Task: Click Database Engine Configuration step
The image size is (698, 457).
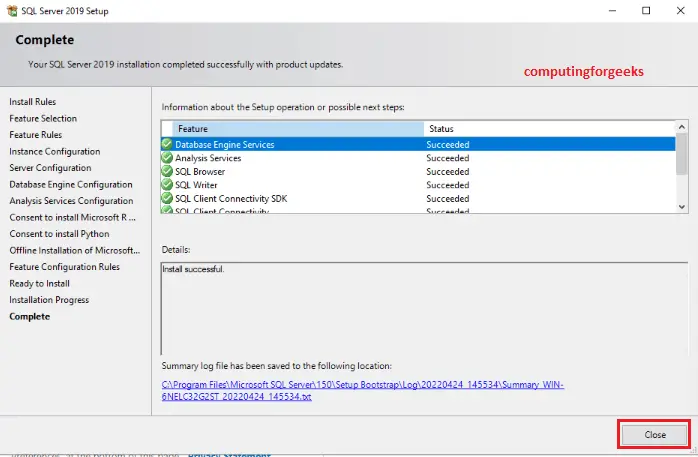Action: click(71, 184)
